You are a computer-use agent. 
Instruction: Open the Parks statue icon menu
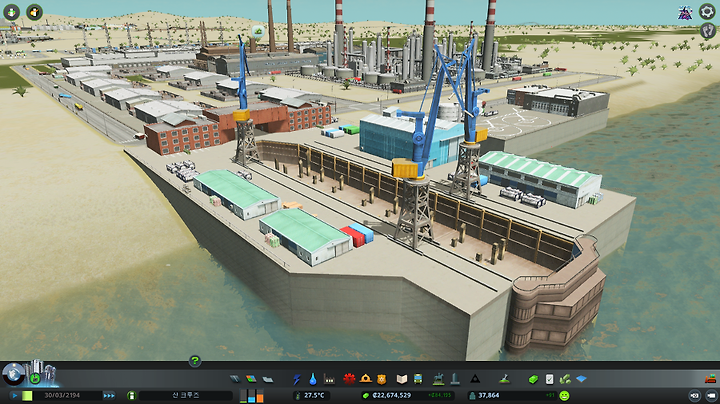pos(439,379)
